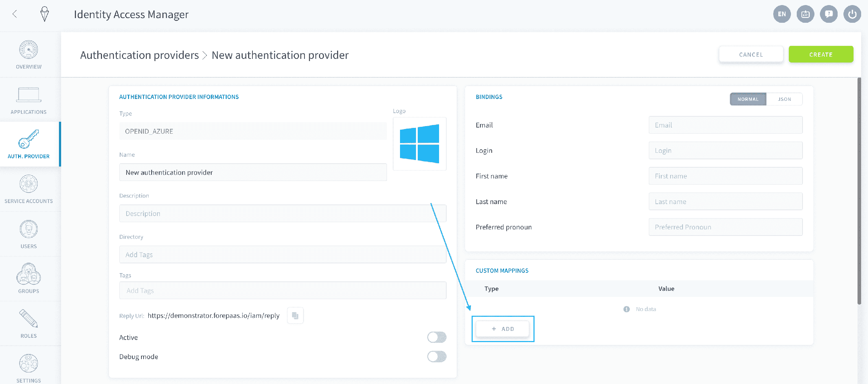Click the Type field OPENID_AZURE
The image size is (868, 384).
click(253, 131)
